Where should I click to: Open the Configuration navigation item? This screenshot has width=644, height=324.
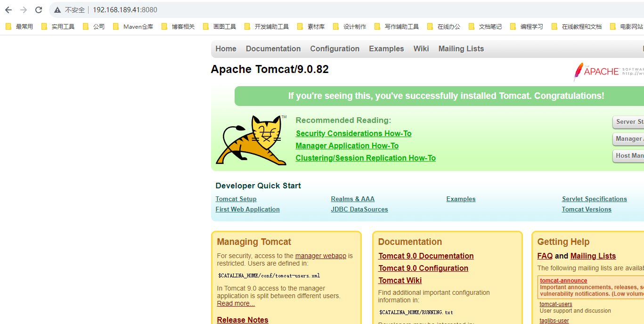tap(334, 49)
